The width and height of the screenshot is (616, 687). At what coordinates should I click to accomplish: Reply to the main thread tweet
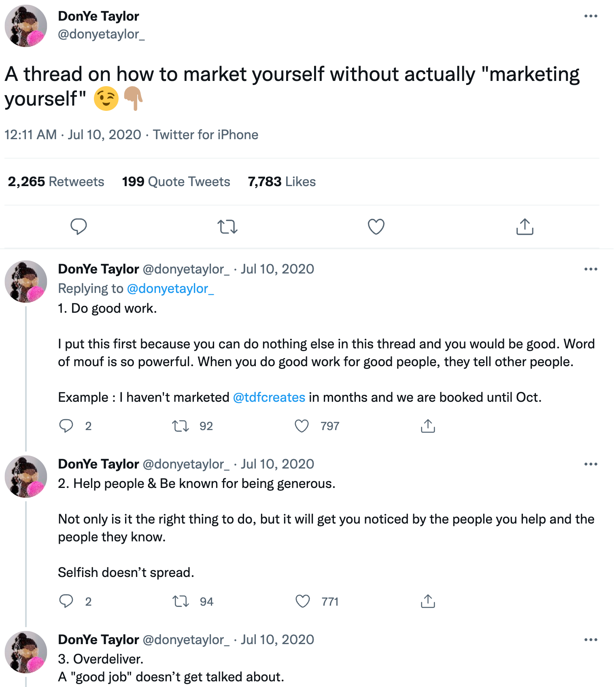(x=79, y=227)
